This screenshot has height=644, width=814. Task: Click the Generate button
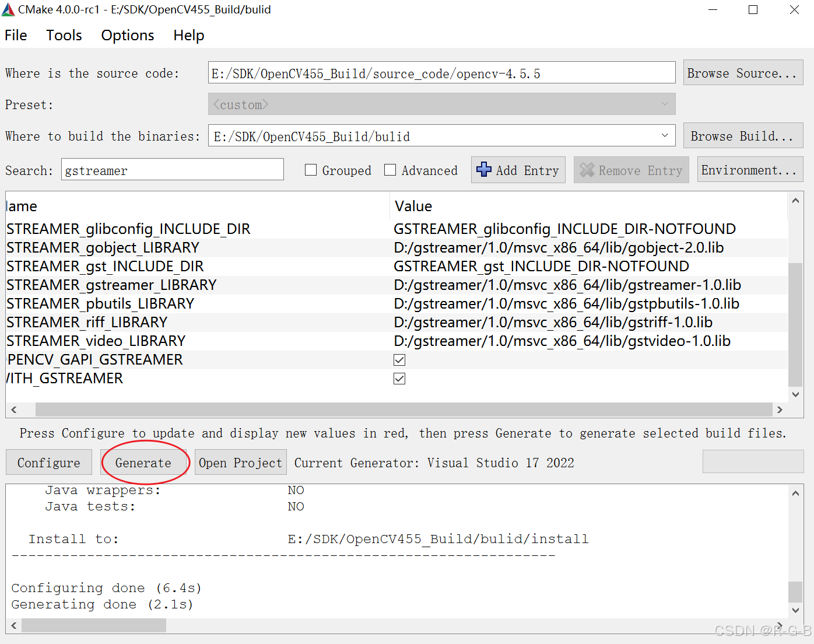coord(143,463)
